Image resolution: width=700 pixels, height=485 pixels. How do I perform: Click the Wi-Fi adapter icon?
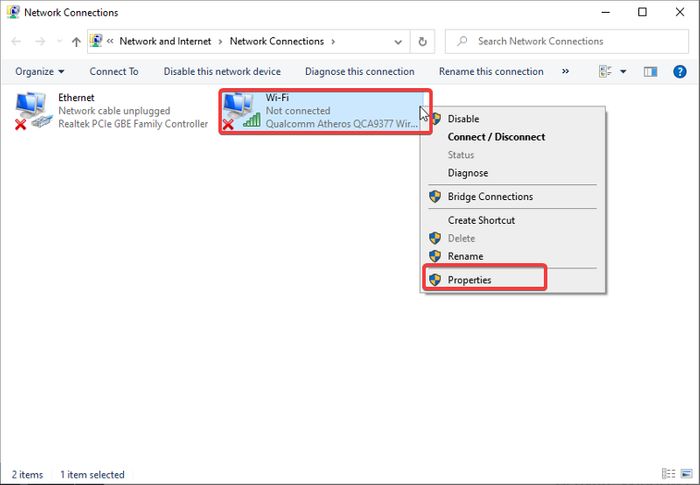tap(240, 110)
